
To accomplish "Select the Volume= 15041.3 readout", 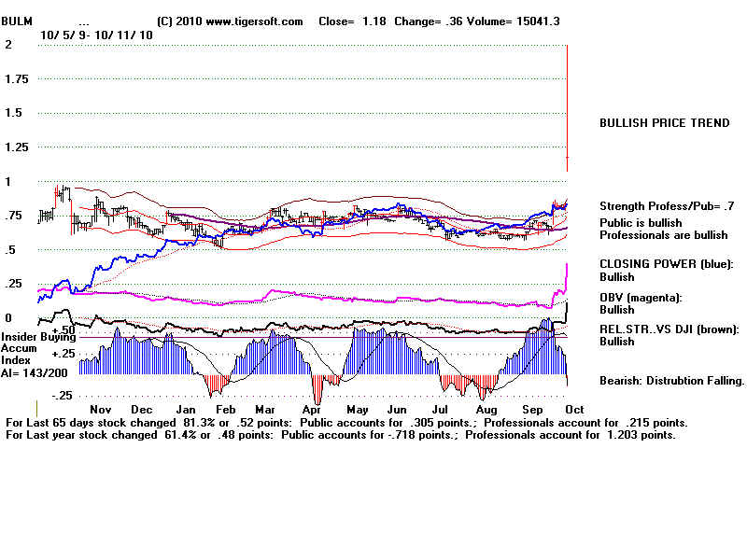I will point(514,21).
